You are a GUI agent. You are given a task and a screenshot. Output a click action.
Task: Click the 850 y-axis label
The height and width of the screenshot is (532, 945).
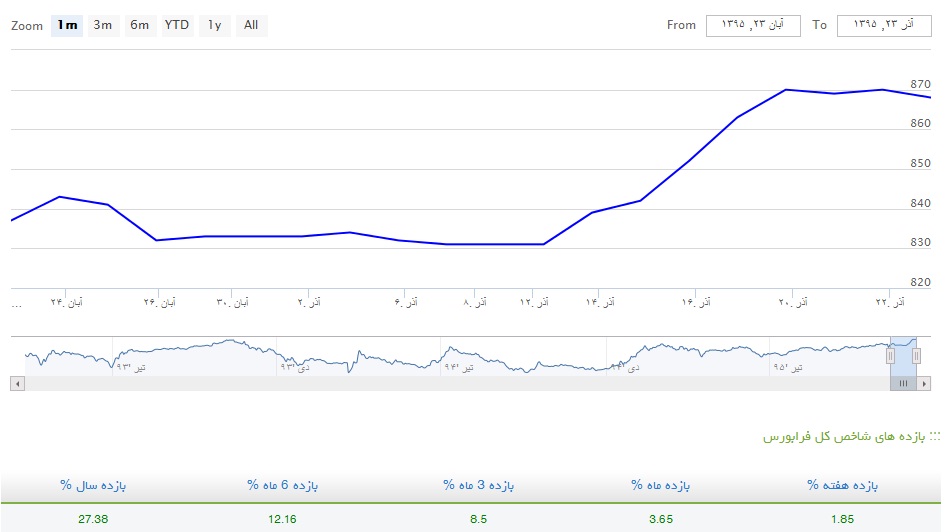tap(920, 163)
